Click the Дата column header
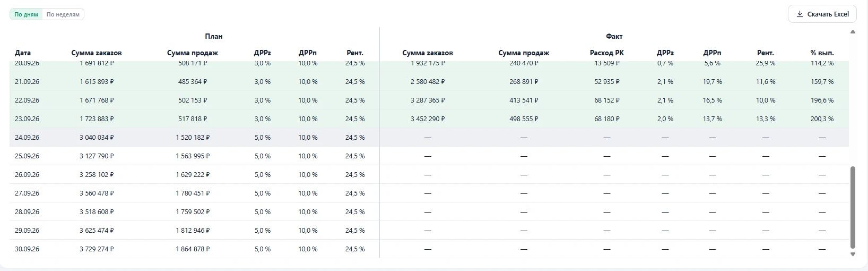 coord(23,53)
